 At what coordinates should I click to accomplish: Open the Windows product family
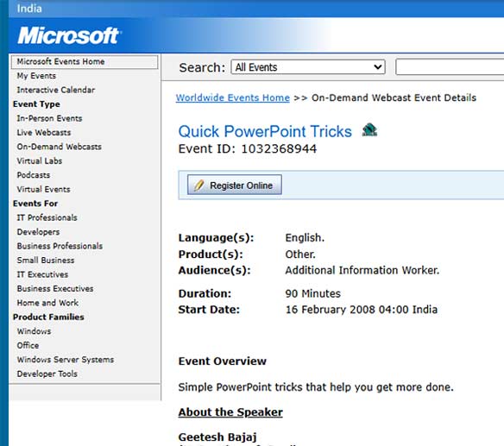[34, 331]
